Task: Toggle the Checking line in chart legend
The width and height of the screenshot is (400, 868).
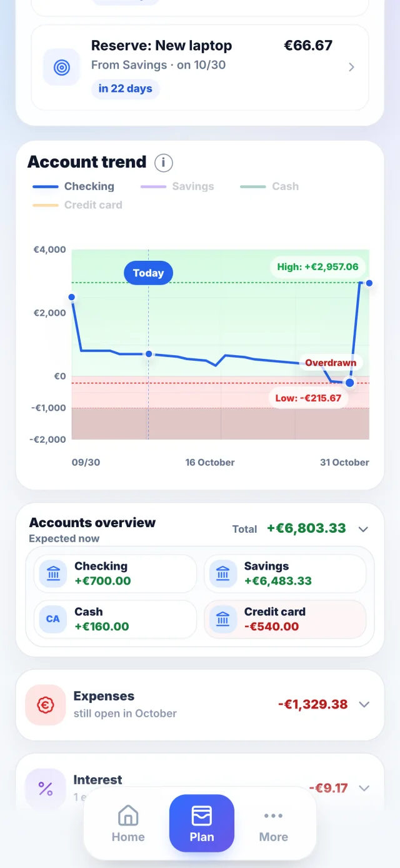Action: (73, 186)
